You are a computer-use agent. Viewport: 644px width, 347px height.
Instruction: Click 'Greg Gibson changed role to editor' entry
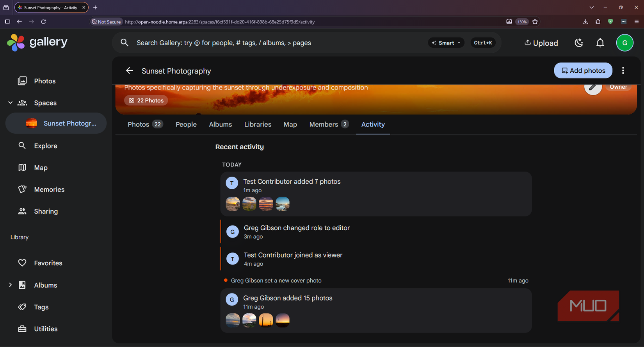pyautogui.click(x=376, y=232)
